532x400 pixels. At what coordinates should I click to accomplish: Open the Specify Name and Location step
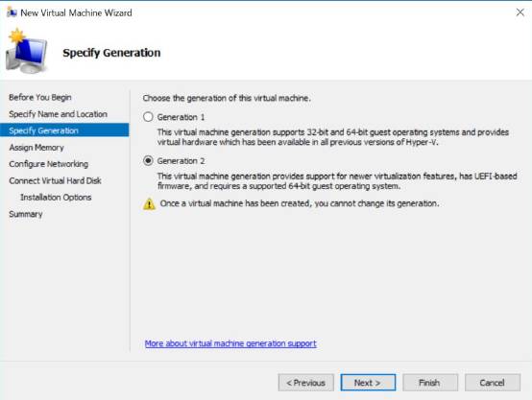click(58, 114)
